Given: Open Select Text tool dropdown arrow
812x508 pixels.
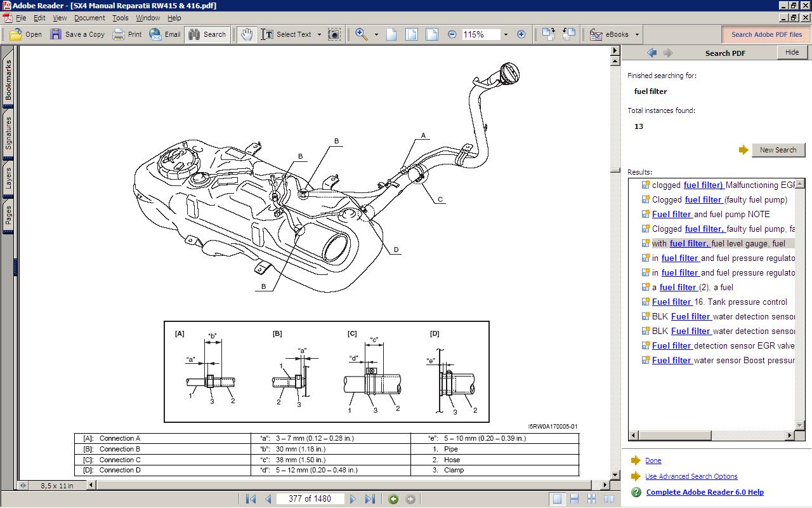Looking at the screenshot, I should point(319,34).
